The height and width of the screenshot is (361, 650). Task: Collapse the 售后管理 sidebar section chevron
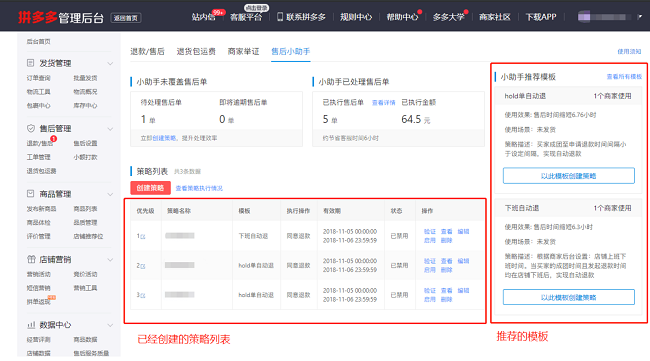tap(110, 129)
